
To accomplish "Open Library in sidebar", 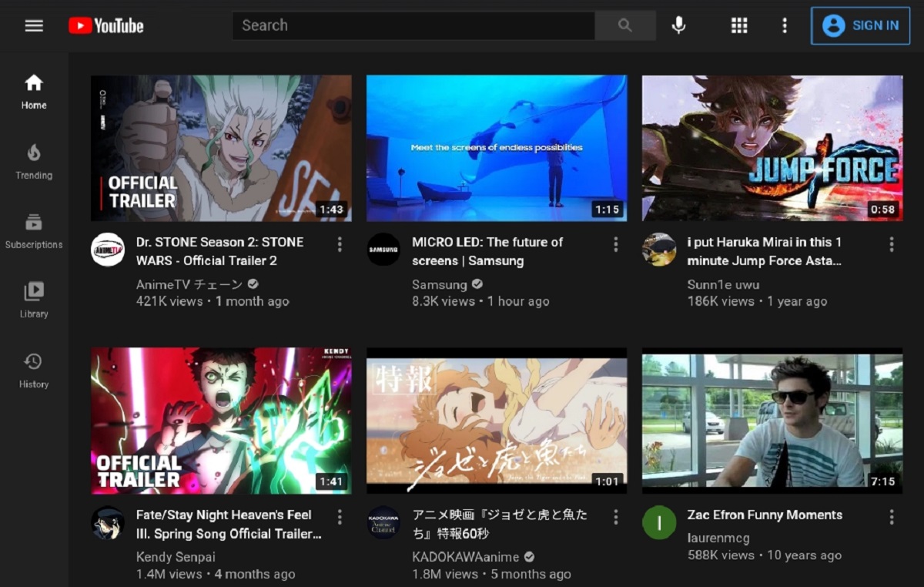I will pos(34,300).
